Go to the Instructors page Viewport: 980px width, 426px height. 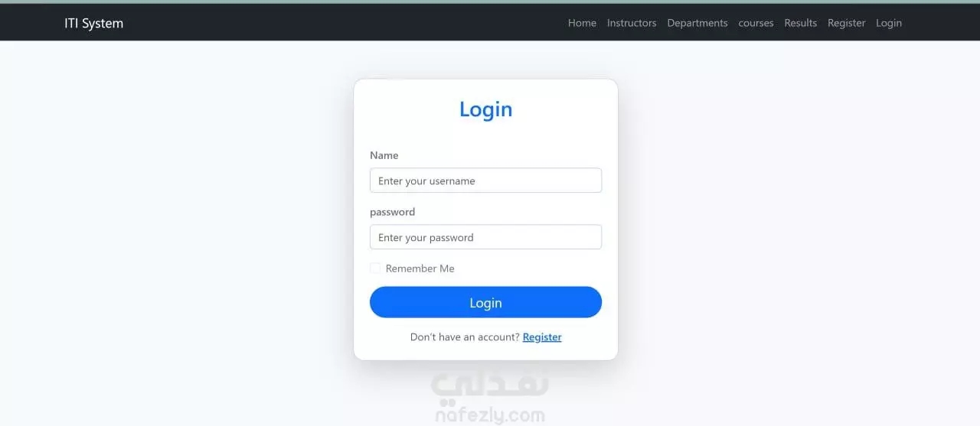coord(632,23)
